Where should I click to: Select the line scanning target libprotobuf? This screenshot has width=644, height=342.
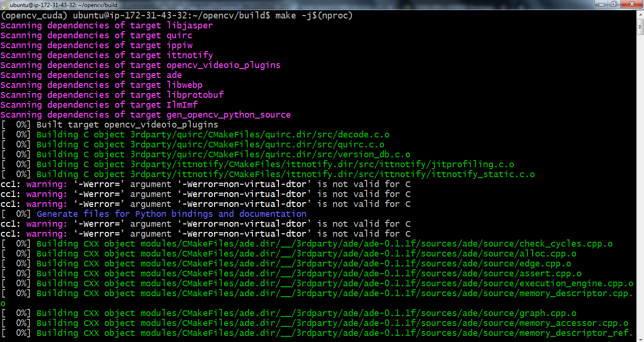point(112,95)
